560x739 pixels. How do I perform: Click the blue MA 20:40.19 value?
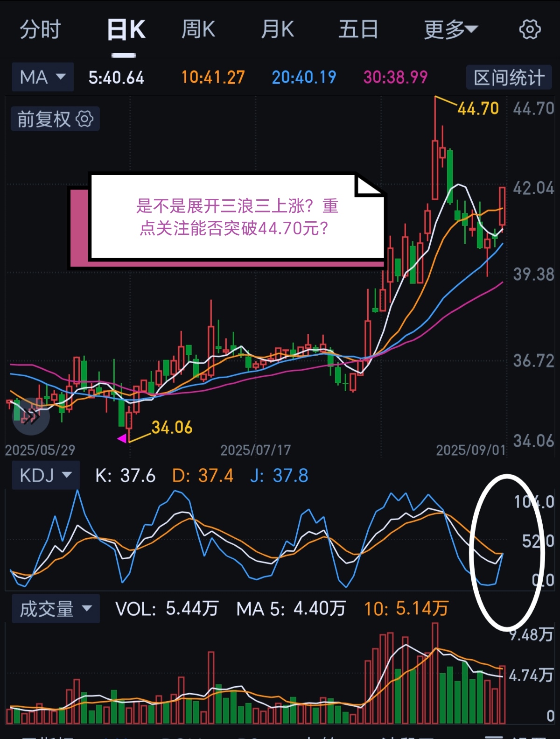pyautogui.click(x=304, y=77)
